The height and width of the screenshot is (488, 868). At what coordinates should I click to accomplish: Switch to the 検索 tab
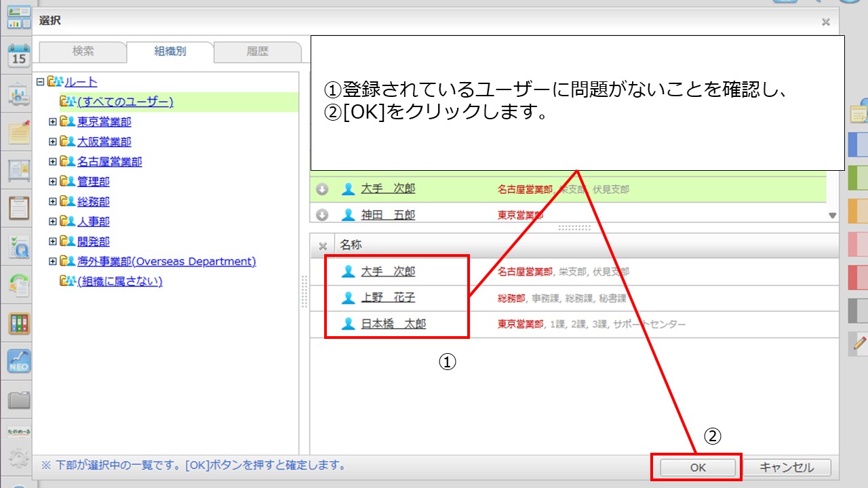tap(83, 52)
